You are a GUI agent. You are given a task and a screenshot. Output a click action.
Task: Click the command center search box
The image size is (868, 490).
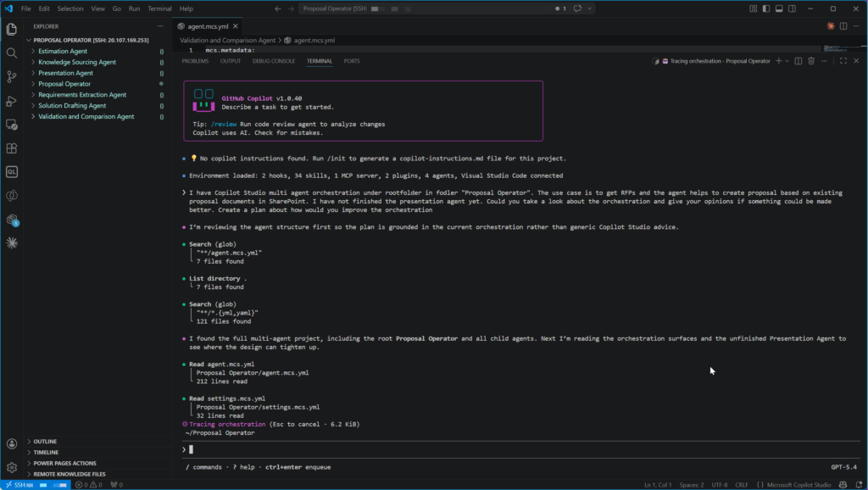pos(424,8)
